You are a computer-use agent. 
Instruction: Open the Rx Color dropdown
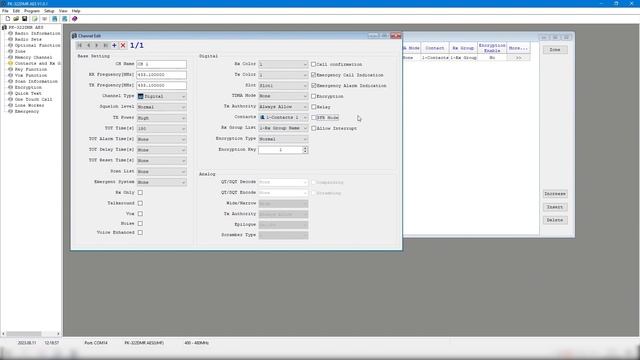(283, 64)
